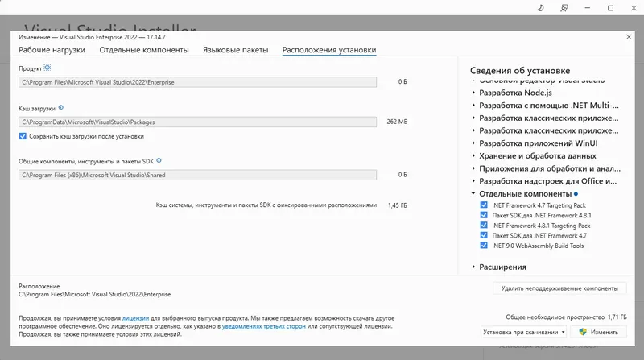Open feedback icon in title bar
This screenshot has width=644, height=360.
point(564,8)
